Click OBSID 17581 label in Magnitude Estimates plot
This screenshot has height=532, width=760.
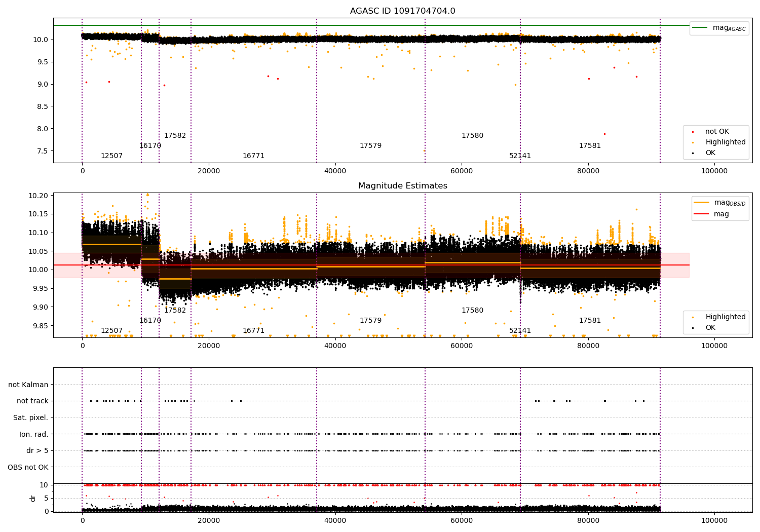tap(590, 321)
